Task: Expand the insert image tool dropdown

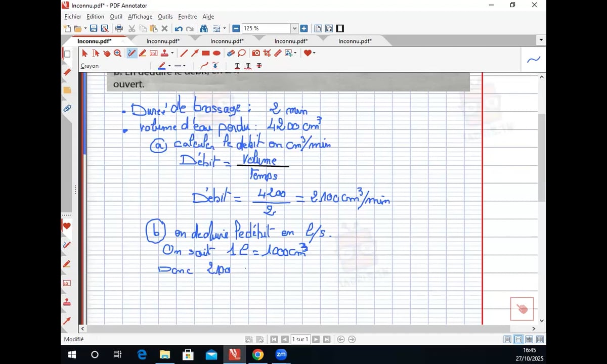Action: pos(295,53)
